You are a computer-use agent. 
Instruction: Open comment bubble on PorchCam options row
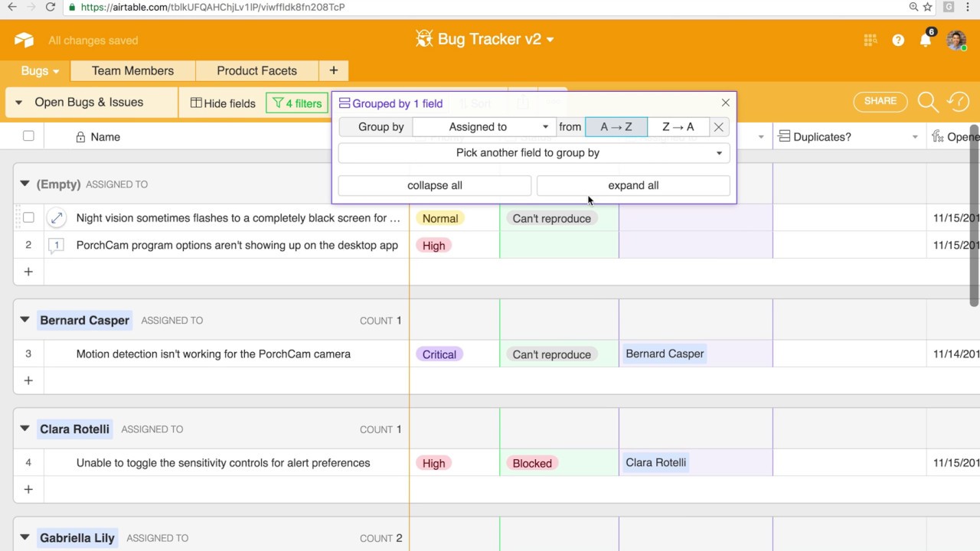click(56, 246)
